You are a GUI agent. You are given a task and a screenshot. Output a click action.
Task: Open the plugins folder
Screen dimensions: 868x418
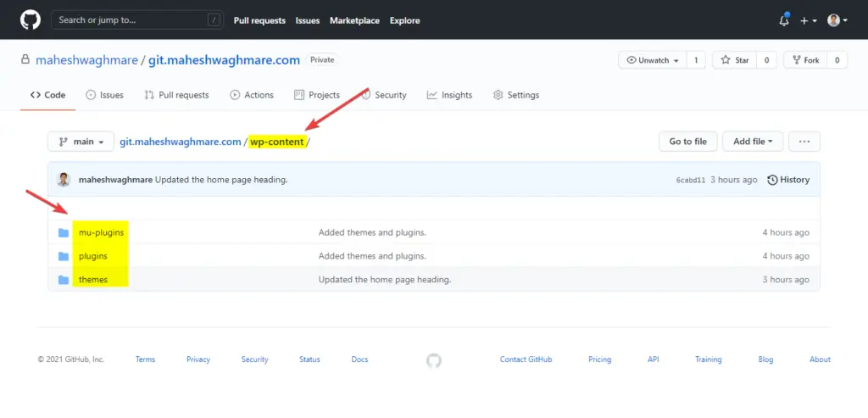[93, 256]
